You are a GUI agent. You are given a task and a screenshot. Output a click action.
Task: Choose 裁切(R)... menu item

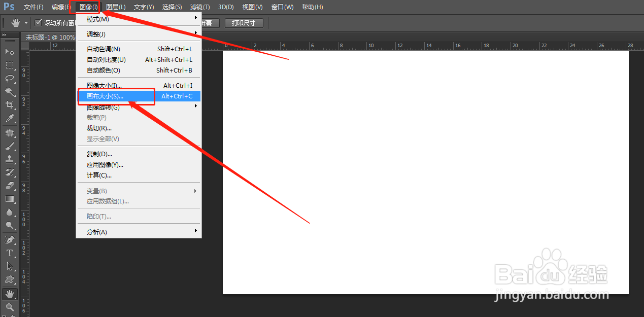point(138,128)
